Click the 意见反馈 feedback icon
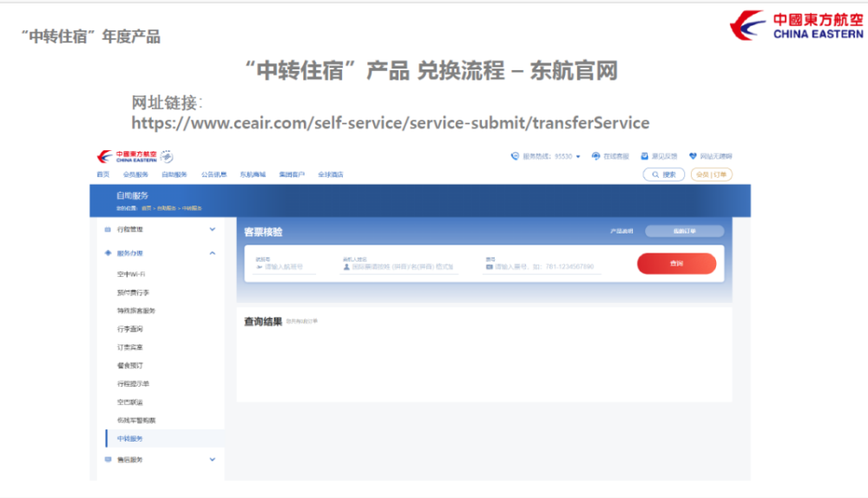Image resolution: width=868 pixels, height=498 pixels. [644, 156]
